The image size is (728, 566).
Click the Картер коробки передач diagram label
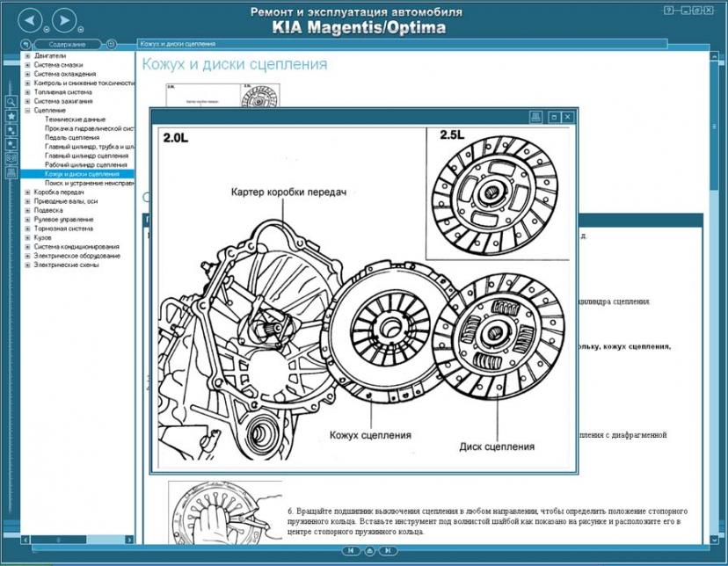288,192
